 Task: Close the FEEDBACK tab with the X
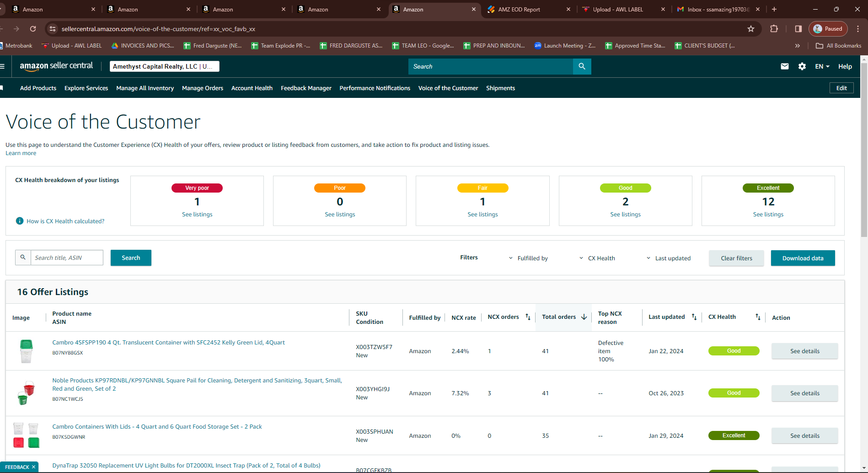(33, 467)
